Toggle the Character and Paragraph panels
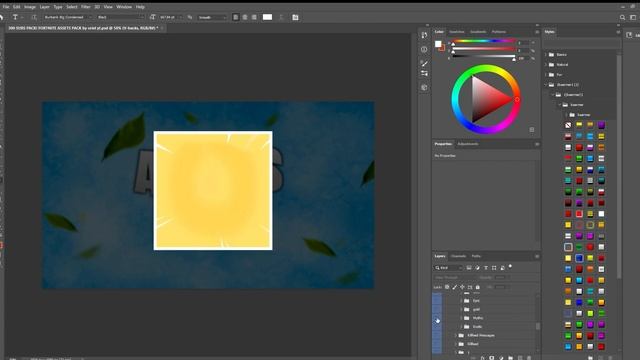Image resolution: width=640 pixels, height=360 pixels. pos(296,17)
